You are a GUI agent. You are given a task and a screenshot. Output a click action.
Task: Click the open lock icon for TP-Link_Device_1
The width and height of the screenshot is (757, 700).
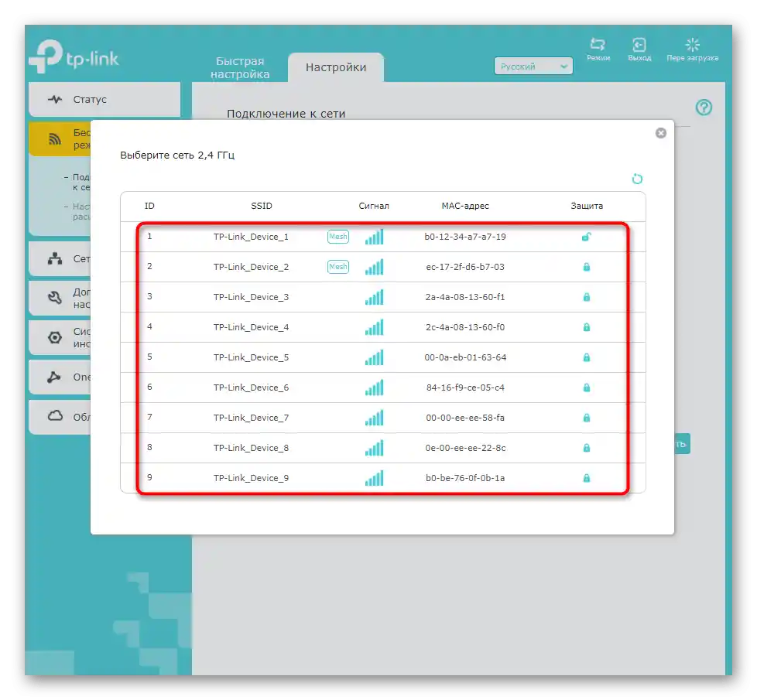[x=586, y=237]
